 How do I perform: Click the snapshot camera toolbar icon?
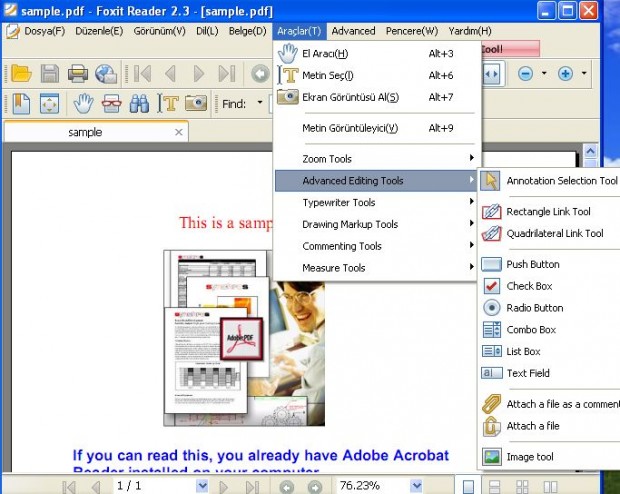(x=196, y=103)
